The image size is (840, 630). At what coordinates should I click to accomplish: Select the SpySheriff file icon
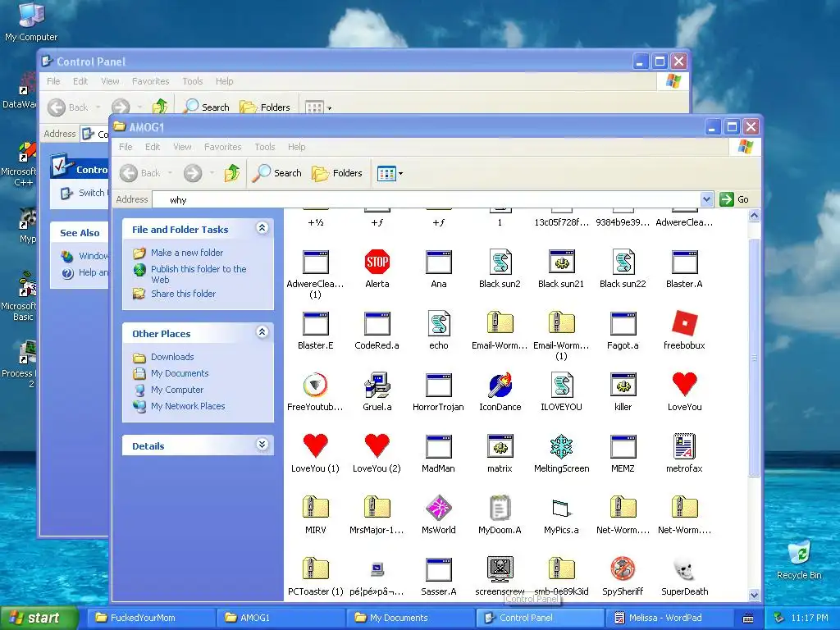click(x=623, y=569)
